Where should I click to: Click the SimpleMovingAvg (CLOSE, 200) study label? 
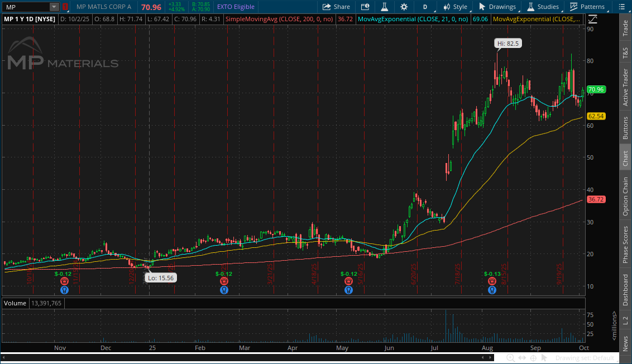pos(279,19)
